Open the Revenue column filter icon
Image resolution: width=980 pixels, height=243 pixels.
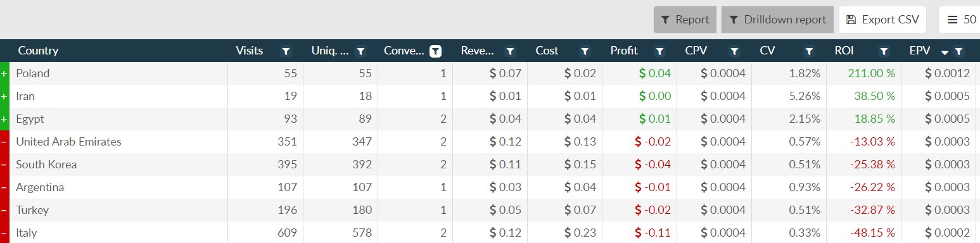click(511, 51)
